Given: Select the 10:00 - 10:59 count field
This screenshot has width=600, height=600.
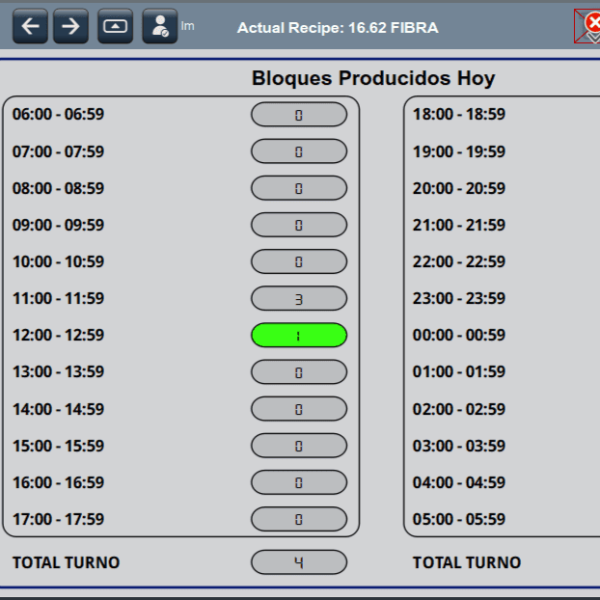Looking at the screenshot, I should pyautogui.click(x=299, y=261).
